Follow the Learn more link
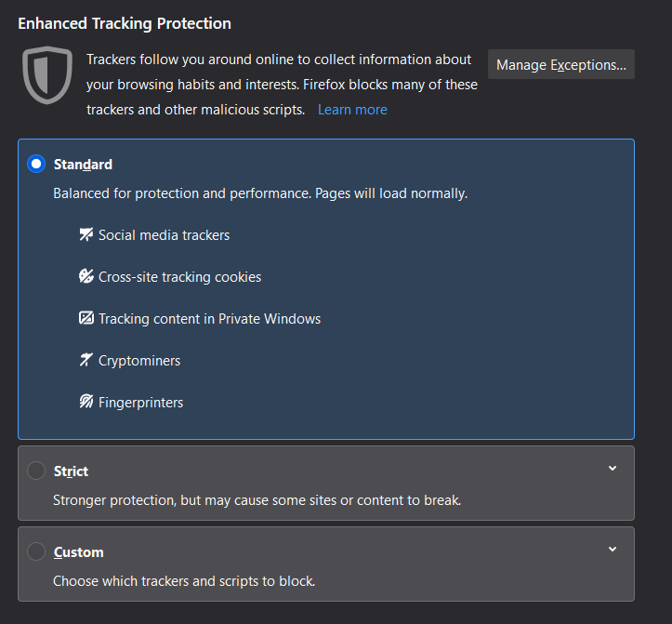 pyautogui.click(x=352, y=110)
